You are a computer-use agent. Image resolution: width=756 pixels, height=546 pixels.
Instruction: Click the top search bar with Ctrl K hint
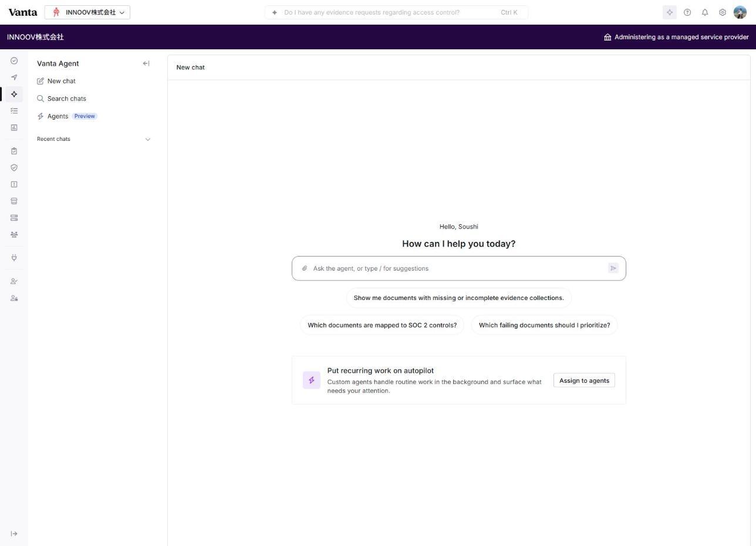[x=396, y=12]
